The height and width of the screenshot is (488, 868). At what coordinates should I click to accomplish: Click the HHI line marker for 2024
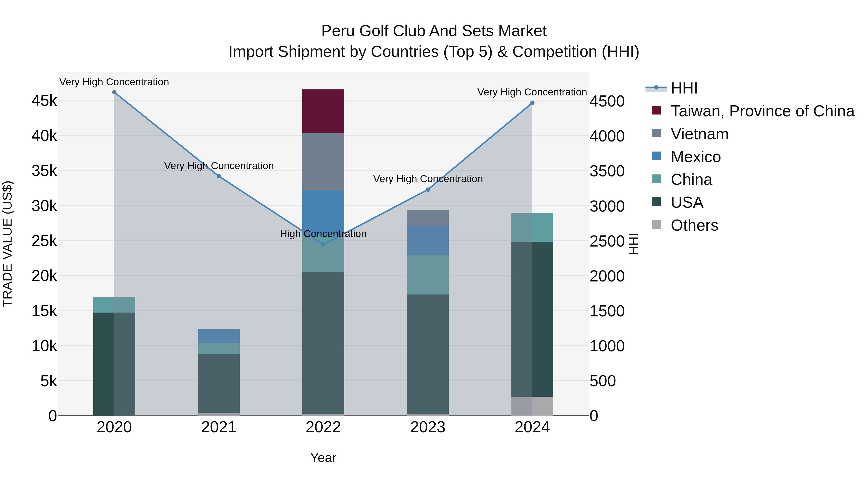click(532, 103)
